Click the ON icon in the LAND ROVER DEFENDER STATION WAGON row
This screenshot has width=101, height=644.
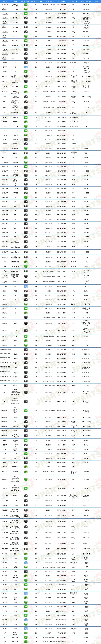pos(26,276)
